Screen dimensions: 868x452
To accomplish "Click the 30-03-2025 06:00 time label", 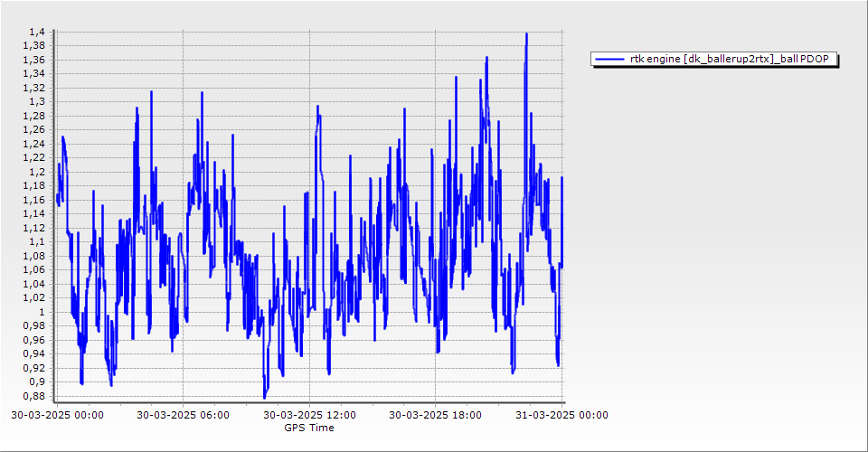I will [x=184, y=415].
